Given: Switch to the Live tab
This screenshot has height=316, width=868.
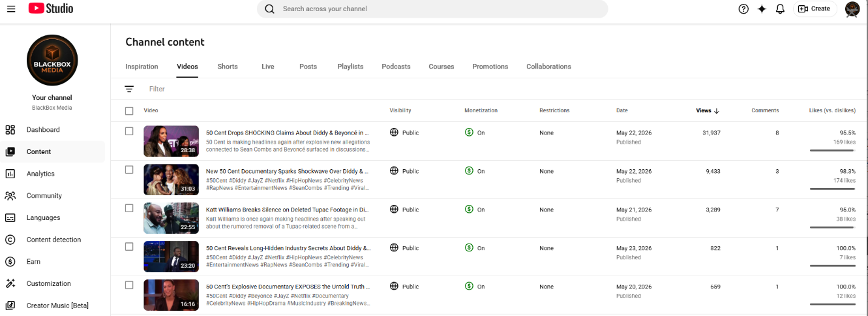Looking at the screenshot, I should [268, 67].
